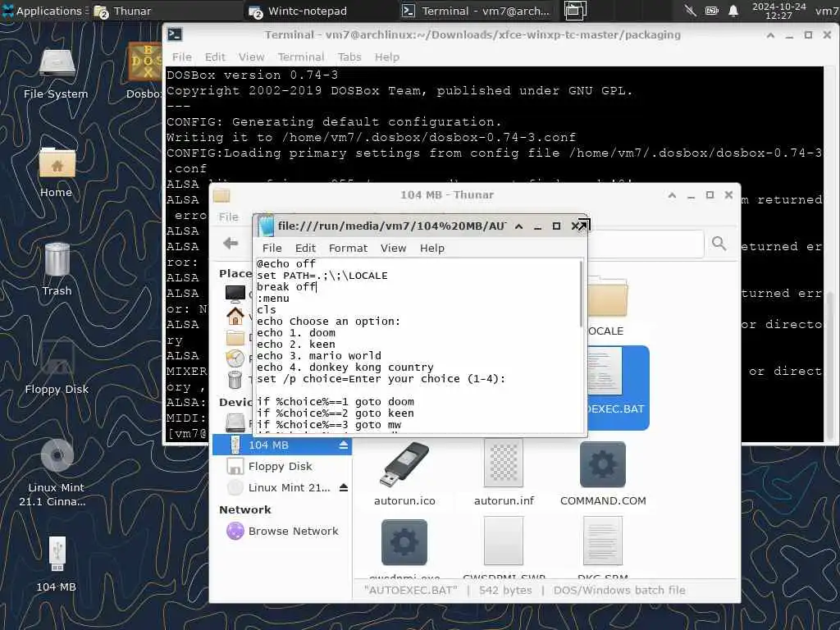This screenshot has height=630, width=840.
Task: Click the Thunar File menu
Action: tap(228, 217)
